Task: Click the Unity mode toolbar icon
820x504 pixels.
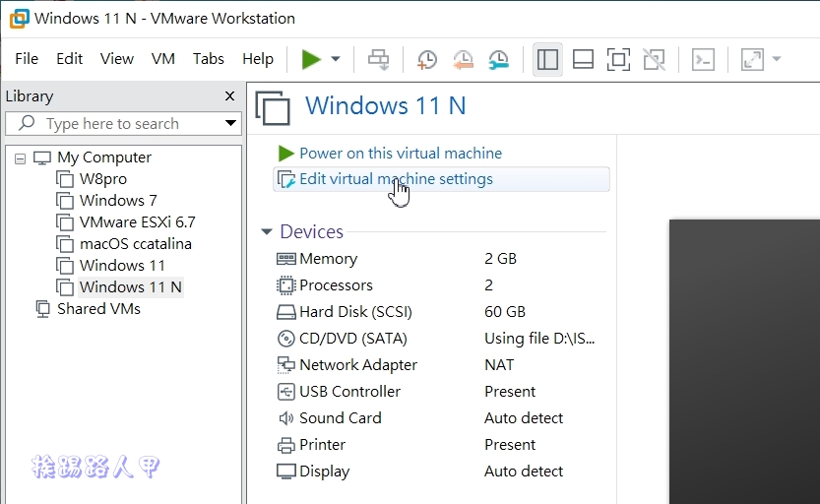Action: (655, 59)
